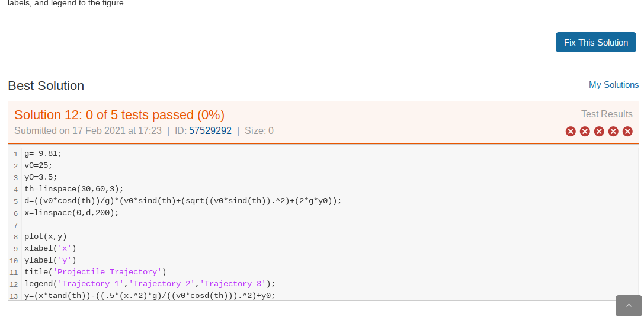Click the xlabel('x') code line
The image size is (644, 320).
tap(50, 248)
